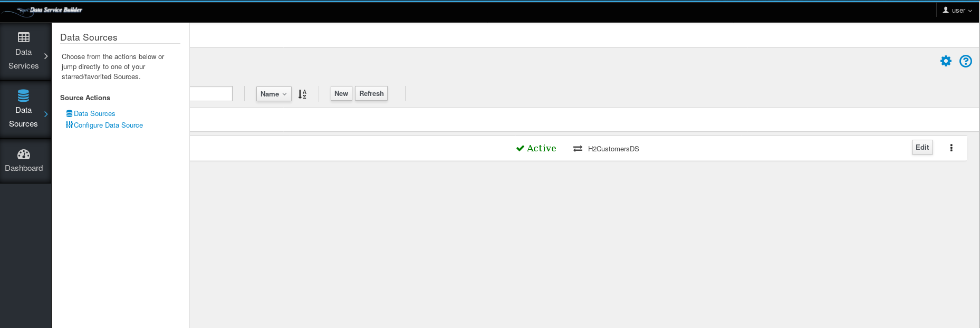The width and height of the screenshot is (980, 328).
Task: Click the Active status label
Action: pyautogui.click(x=541, y=148)
